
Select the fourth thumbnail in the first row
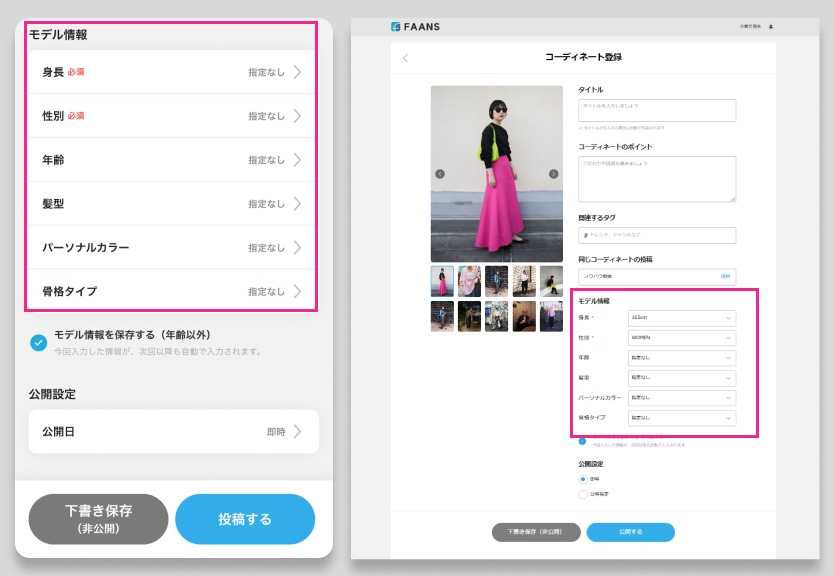pos(524,281)
